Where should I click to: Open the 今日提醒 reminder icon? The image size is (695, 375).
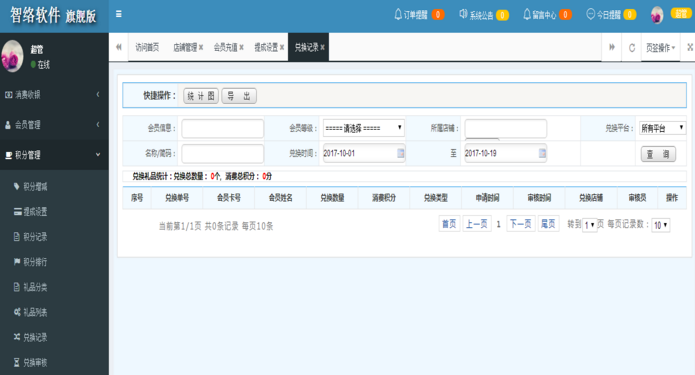(590, 15)
